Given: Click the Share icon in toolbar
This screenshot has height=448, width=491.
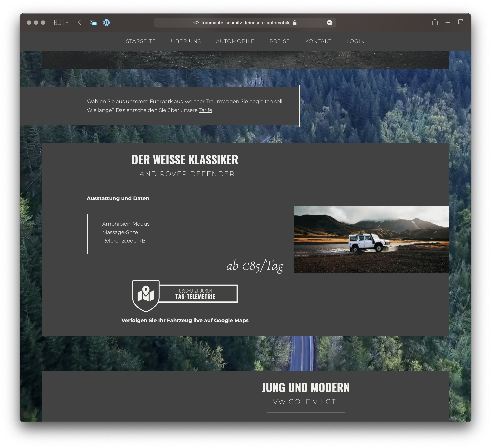Looking at the screenshot, I should pos(435,22).
